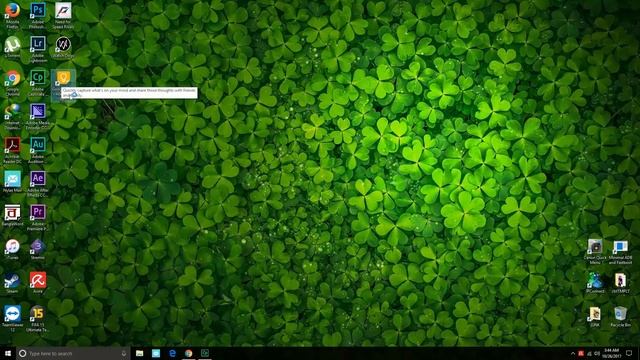
Task: Open Steam desktop shortcut
Action: [x=12, y=282]
